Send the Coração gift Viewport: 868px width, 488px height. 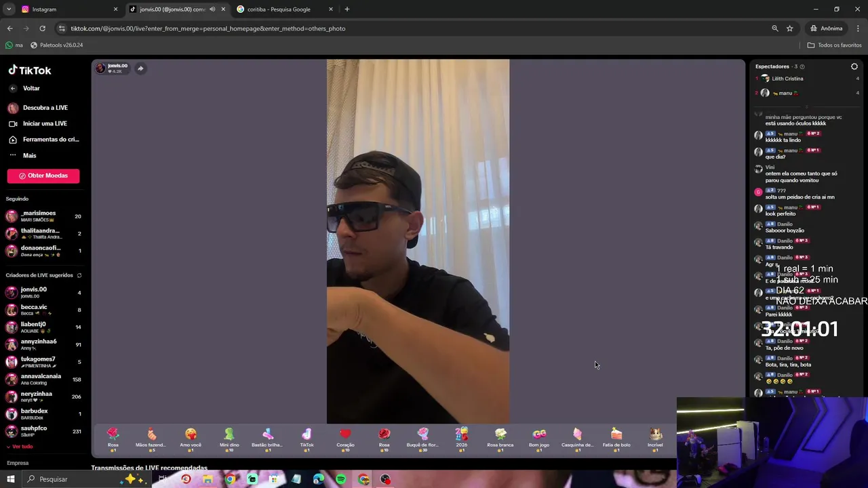pyautogui.click(x=345, y=439)
